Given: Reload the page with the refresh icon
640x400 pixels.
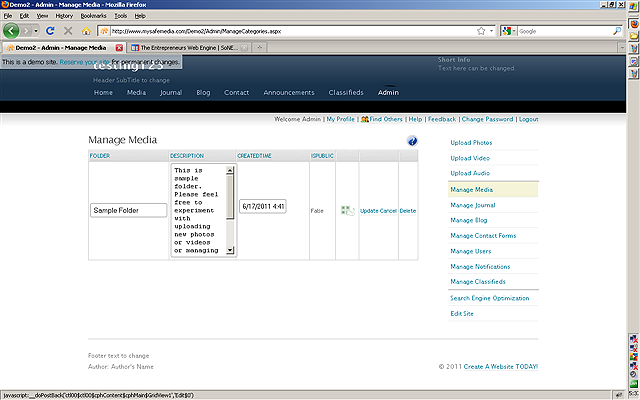Looking at the screenshot, I should pos(49,31).
